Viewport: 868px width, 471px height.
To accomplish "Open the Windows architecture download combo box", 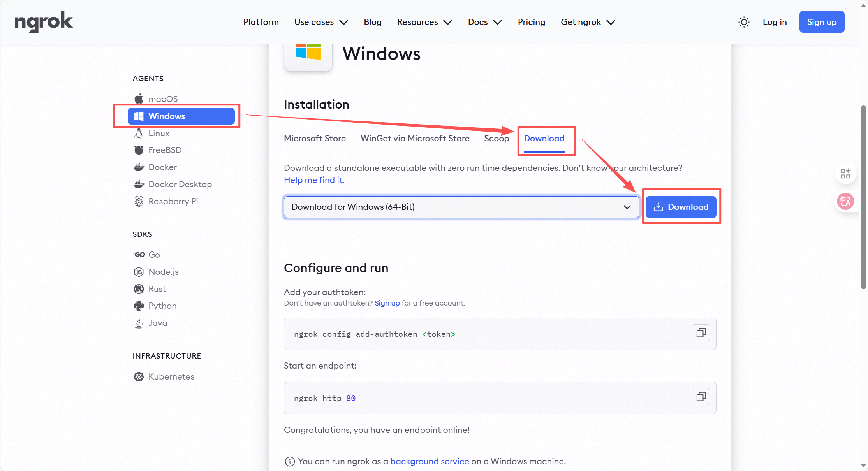I will (x=461, y=207).
